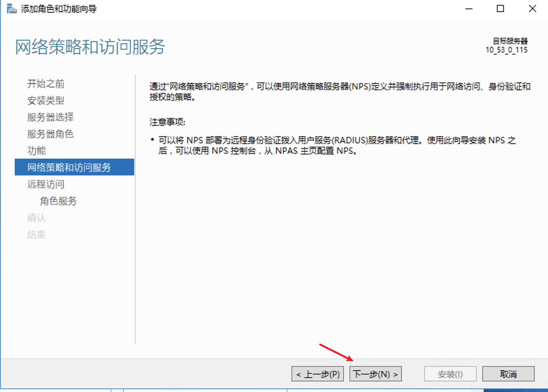548x392 pixels.
Task: Switch to 服务器角色 step
Action: [50, 134]
